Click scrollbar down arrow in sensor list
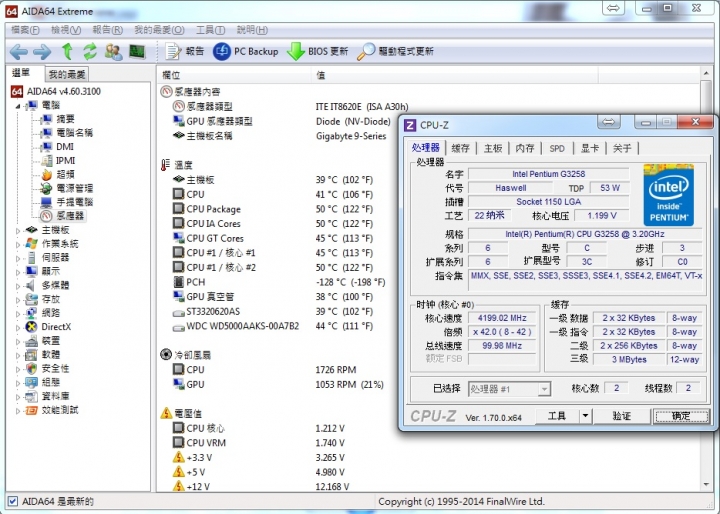This screenshot has height=514, width=720. pyautogui.click(x=706, y=485)
